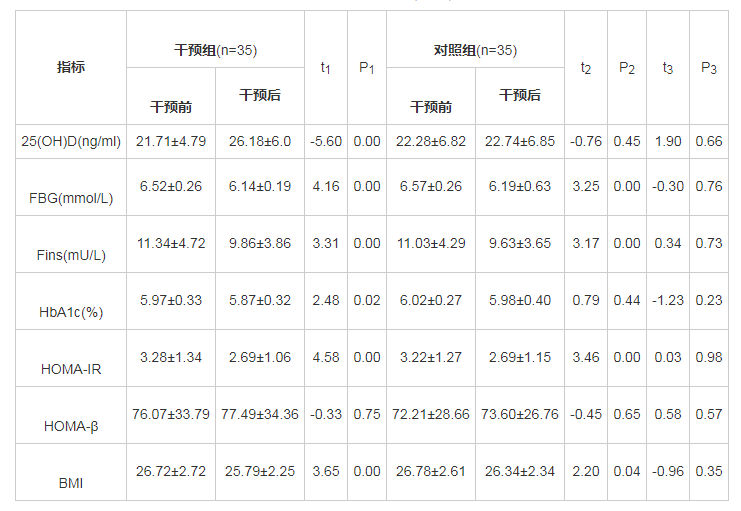Select the FBG(mmol/L) row label
The height and width of the screenshot is (511, 741).
pyautogui.click(x=71, y=198)
